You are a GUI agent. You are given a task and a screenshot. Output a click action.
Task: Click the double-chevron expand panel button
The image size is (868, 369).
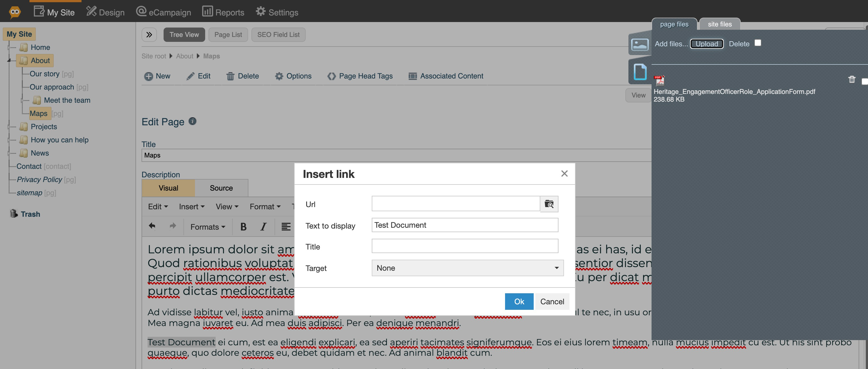pos(149,35)
